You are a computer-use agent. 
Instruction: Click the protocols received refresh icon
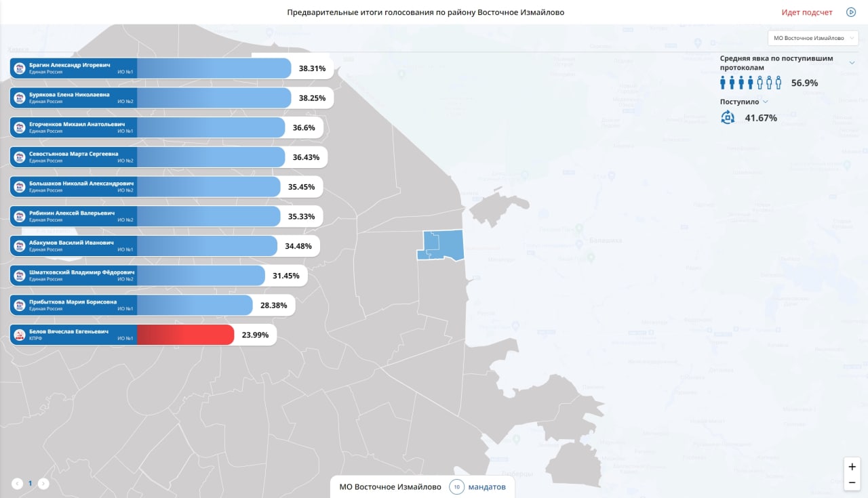click(728, 118)
